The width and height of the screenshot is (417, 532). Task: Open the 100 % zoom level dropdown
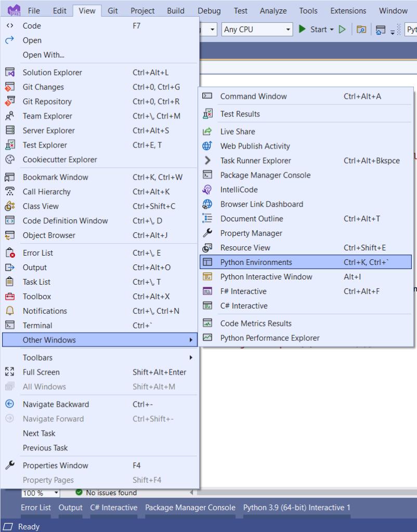coord(41,493)
